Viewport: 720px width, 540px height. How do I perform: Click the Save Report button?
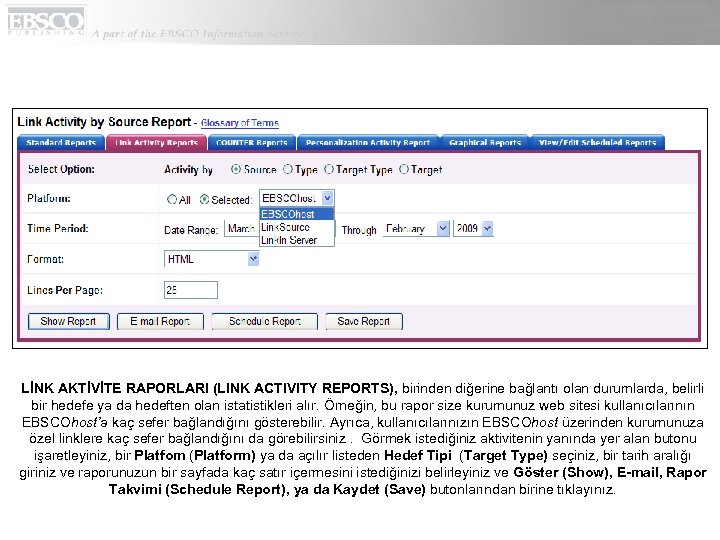coord(364,321)
